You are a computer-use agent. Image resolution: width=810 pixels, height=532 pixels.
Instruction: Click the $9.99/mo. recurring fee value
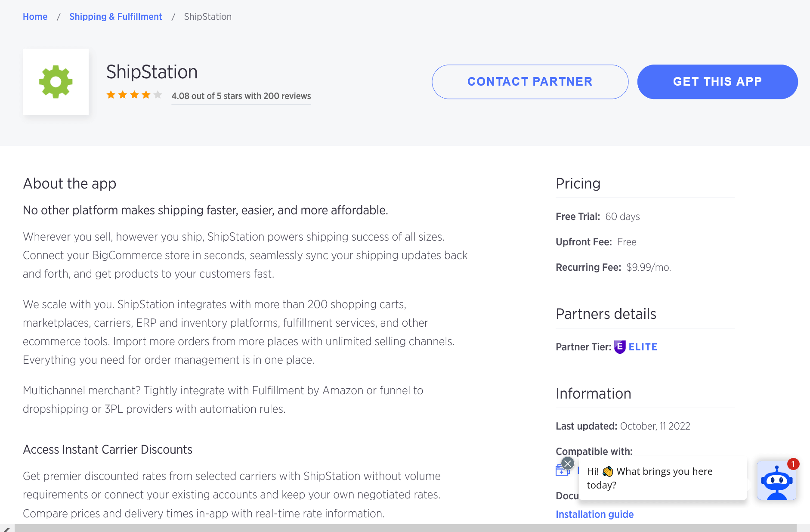(649, 267)
